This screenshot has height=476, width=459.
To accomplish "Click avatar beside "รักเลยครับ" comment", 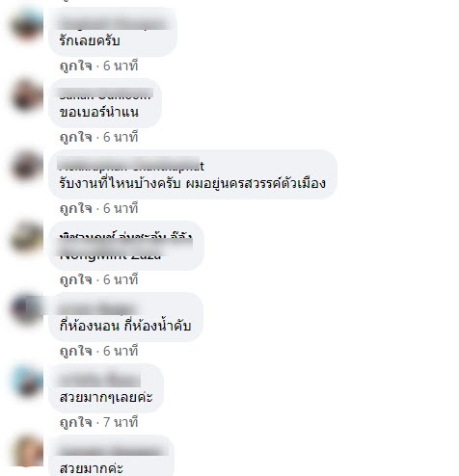I will point(27,25).
